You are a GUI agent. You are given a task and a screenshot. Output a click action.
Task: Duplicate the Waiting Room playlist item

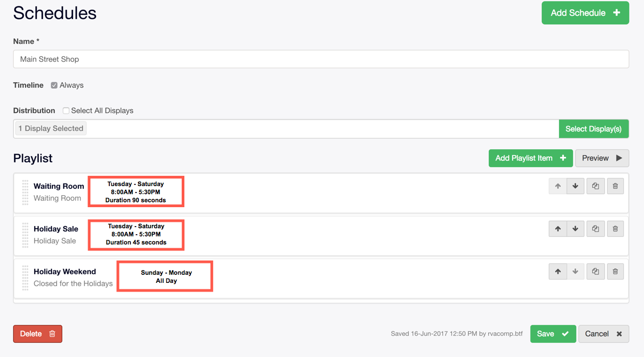(595, 186)
